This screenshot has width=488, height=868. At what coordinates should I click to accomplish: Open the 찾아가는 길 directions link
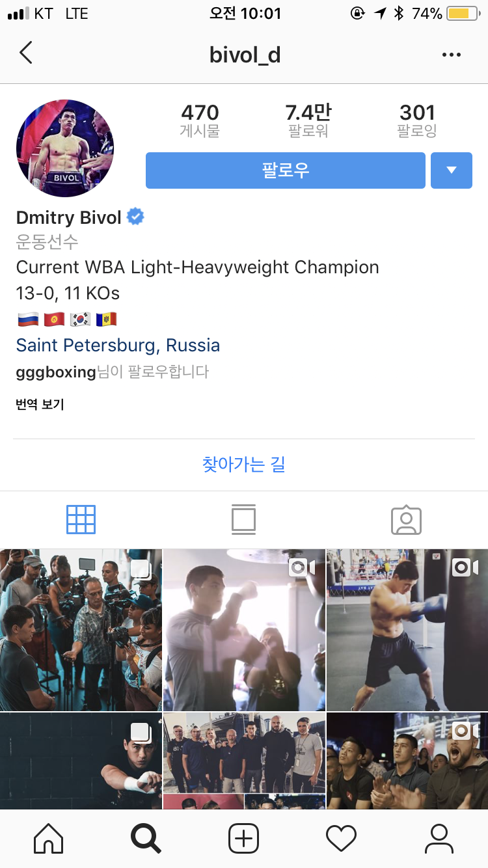coord(244,465)
